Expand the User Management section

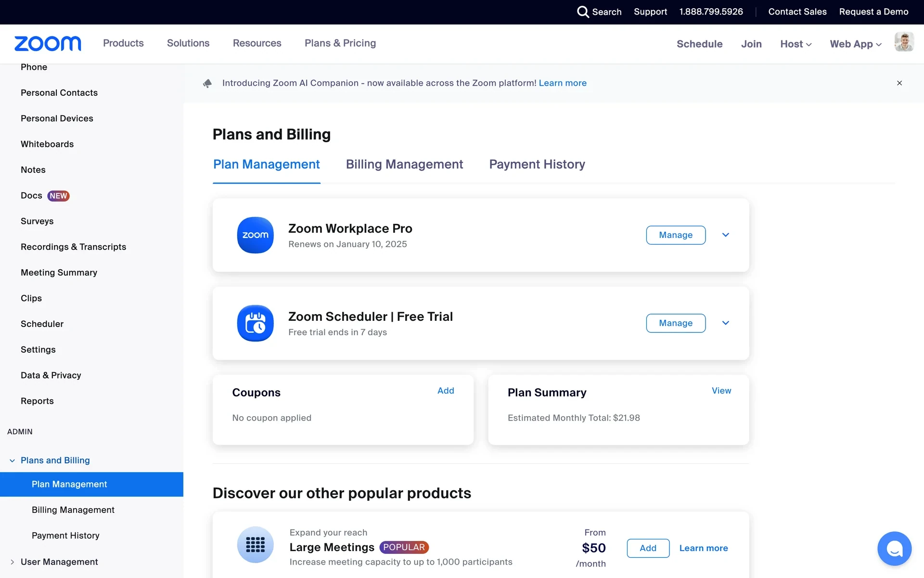click(12, 562)
